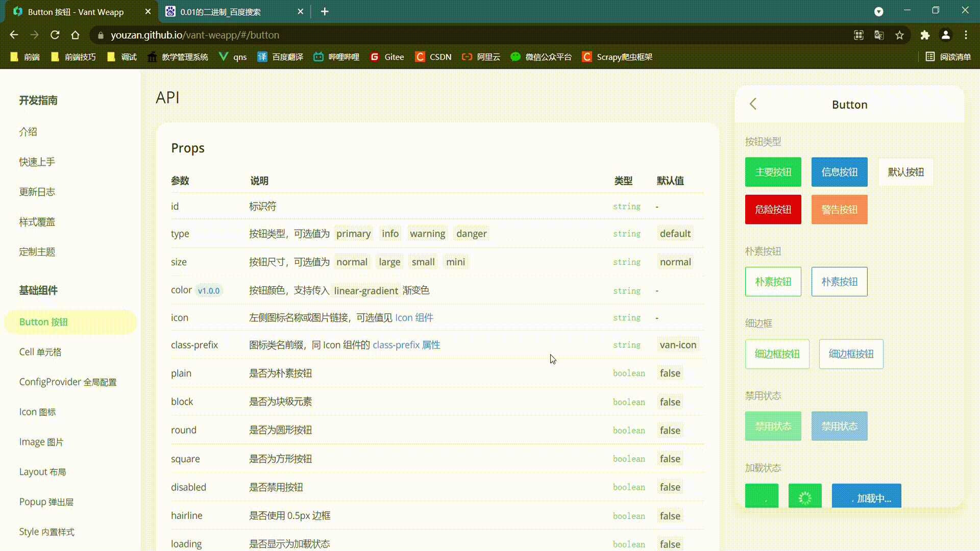Bookmark this page with star icon

pyautogui.click(x=899, y=35)
